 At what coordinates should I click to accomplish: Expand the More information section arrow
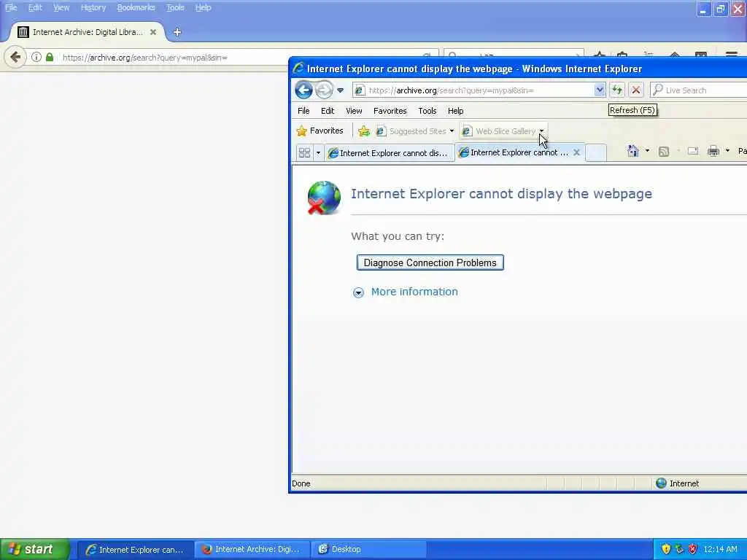(358, 292)
